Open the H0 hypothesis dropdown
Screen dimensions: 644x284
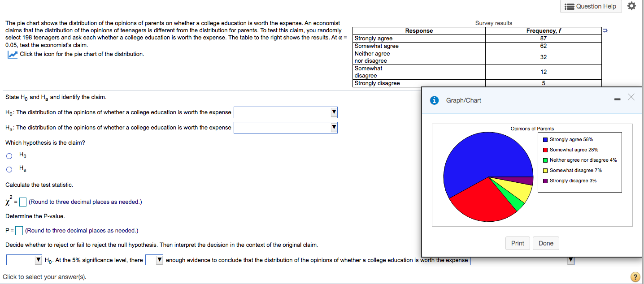(286, 112)
